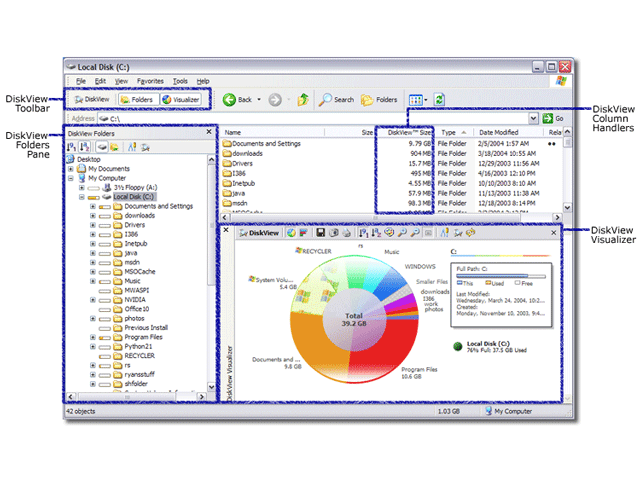The width and height of the screenshot is (640, 480).
Task: Open the address bar dropdown arrow
Action: (x=533, y=118)
